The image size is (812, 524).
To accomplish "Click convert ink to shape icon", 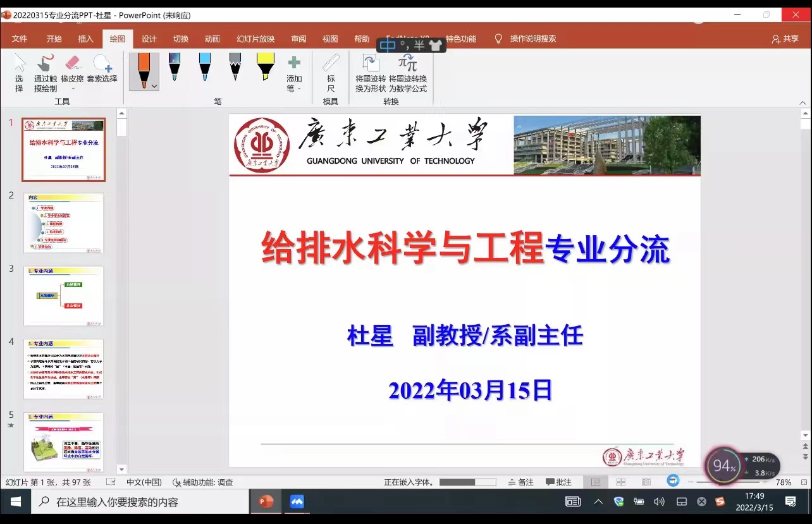I will coord(371,73).
